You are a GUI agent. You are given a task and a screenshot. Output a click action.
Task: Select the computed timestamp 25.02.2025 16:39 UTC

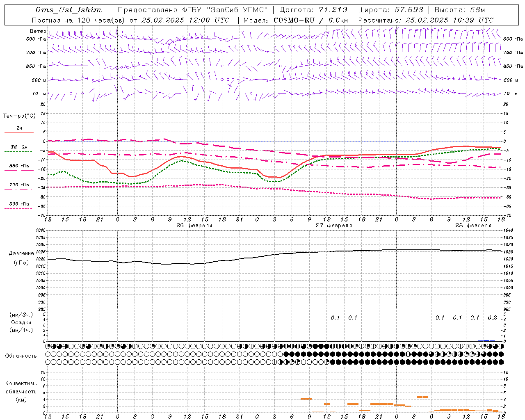pyautogui.click(x=449, y=20)
